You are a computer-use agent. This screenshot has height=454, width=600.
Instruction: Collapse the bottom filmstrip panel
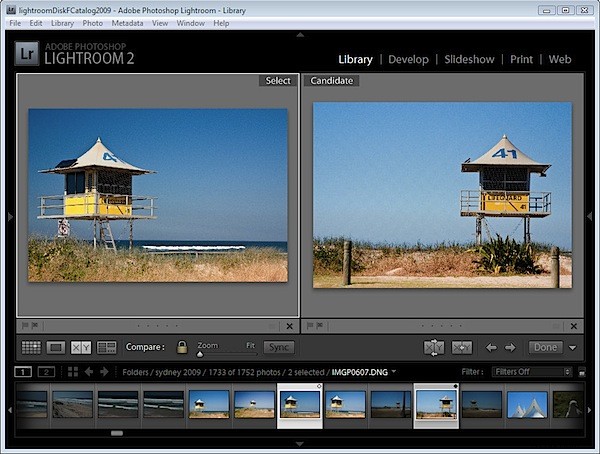click(300, 444)
